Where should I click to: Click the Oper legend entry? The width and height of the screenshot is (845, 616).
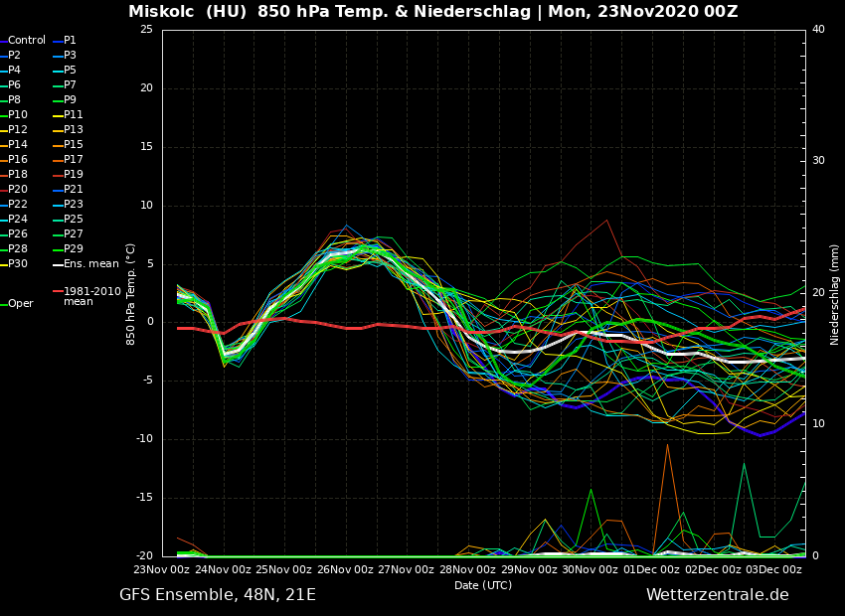(x=21, y=304)
